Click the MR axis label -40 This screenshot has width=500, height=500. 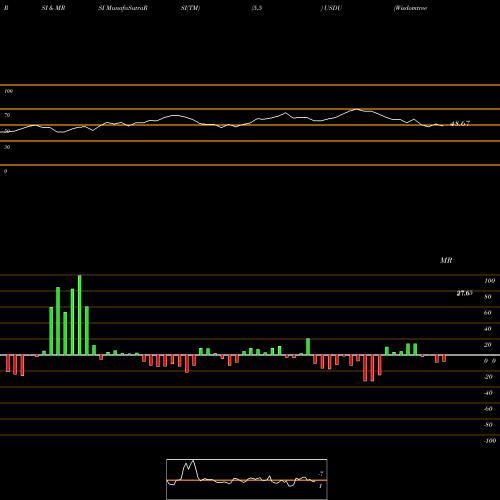(488, 393)
